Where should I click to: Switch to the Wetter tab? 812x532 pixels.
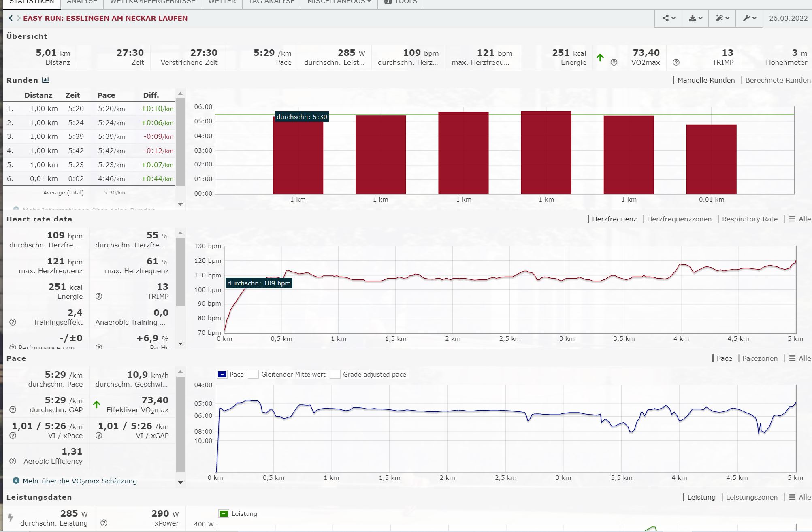(x=222, y=2)
